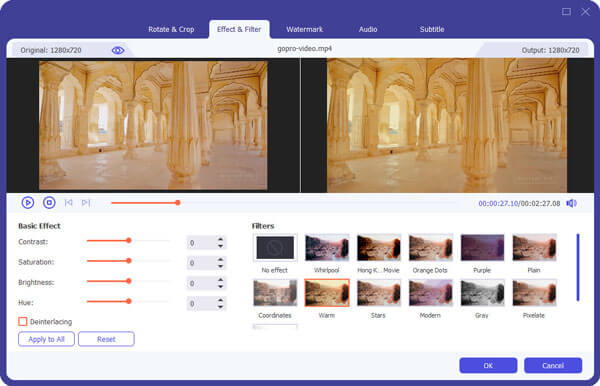Confirm changes with the OK button

[x=488, y=365]
